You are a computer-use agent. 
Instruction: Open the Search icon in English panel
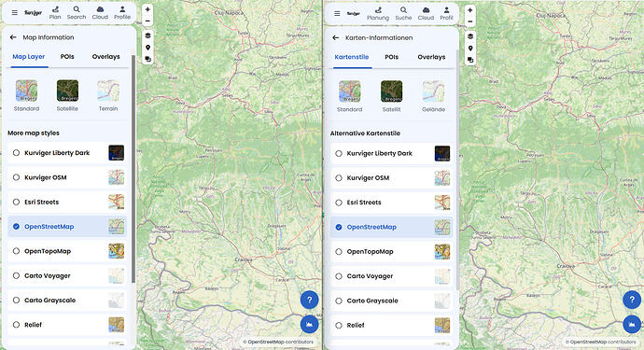[x=77, y=13]
